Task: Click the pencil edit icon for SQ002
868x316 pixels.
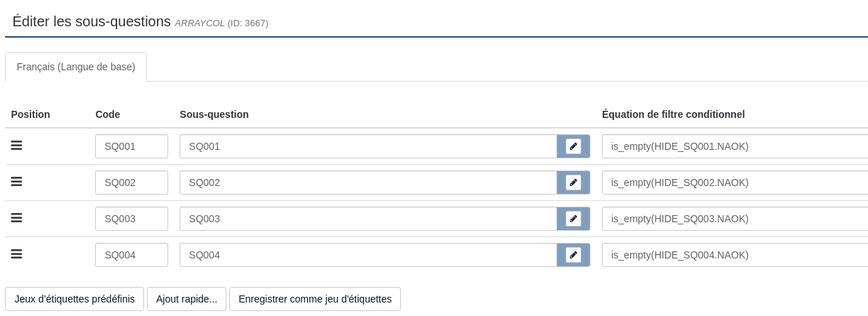Action: click(573, 182)
